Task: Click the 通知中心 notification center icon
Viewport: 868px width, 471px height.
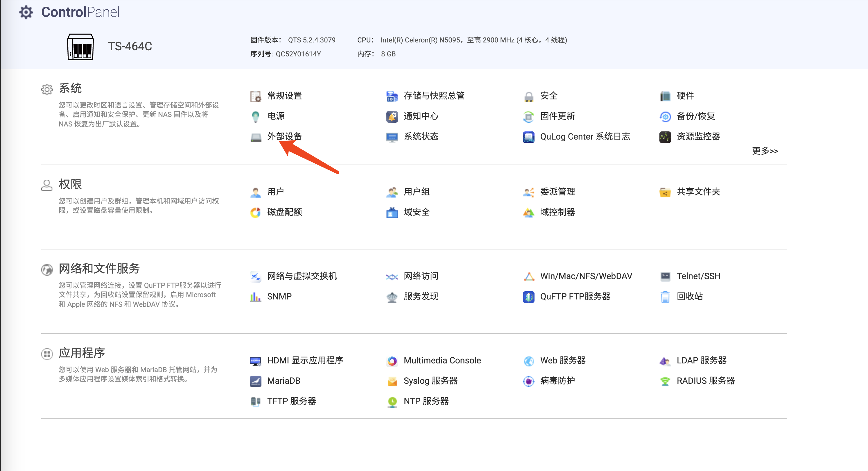Action: point(392,117)
